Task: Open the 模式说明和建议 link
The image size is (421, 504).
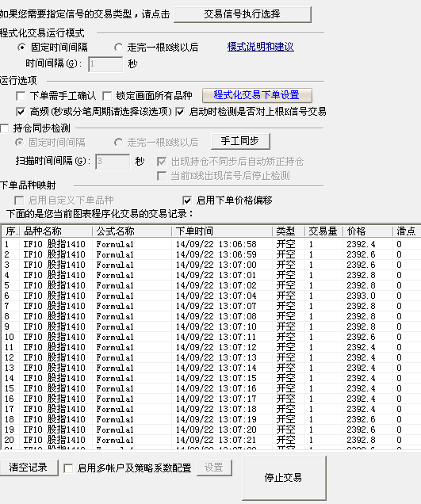Action: (x=260, y=47)
